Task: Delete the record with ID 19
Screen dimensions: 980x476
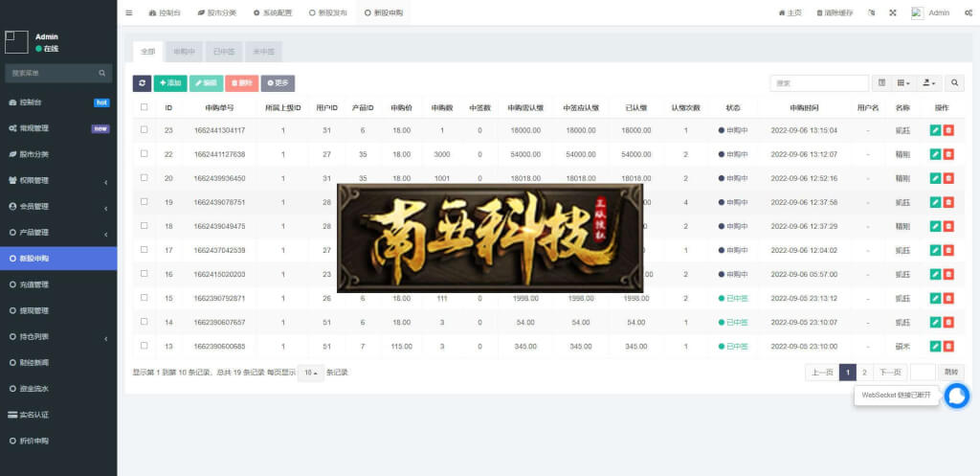Action: point(948,202)
